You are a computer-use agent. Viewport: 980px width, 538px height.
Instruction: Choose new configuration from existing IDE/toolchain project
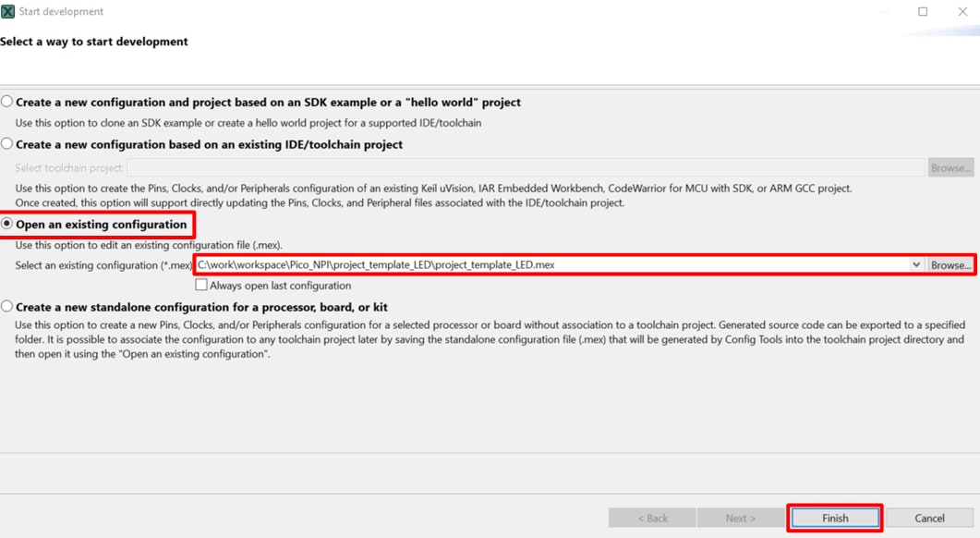[x=7, y=144]
